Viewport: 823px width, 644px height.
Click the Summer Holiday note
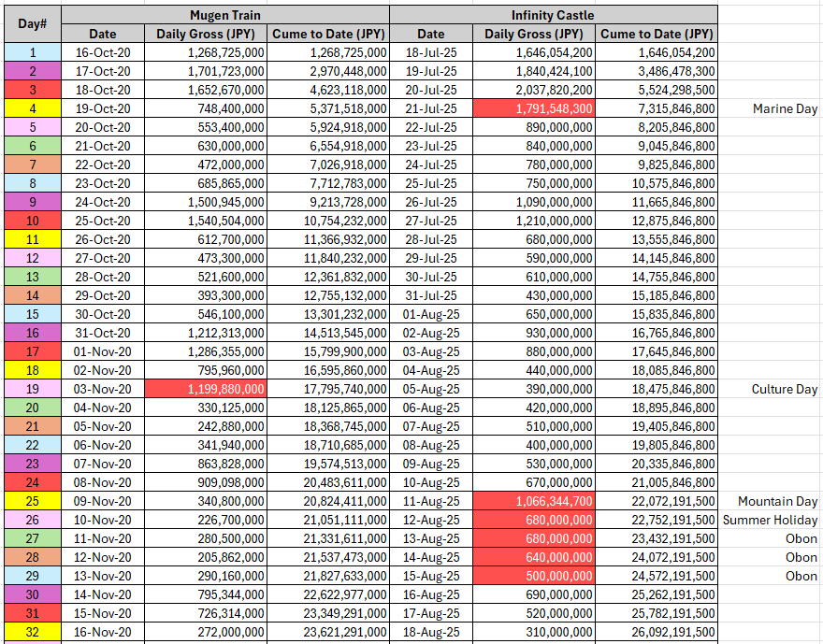tap(770, 521)
